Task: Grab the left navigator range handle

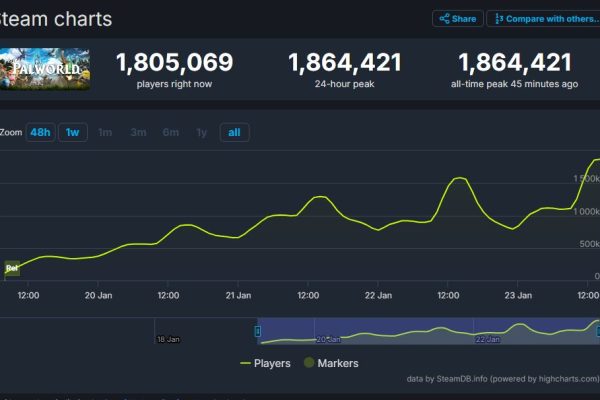Action: pos(258,331)
